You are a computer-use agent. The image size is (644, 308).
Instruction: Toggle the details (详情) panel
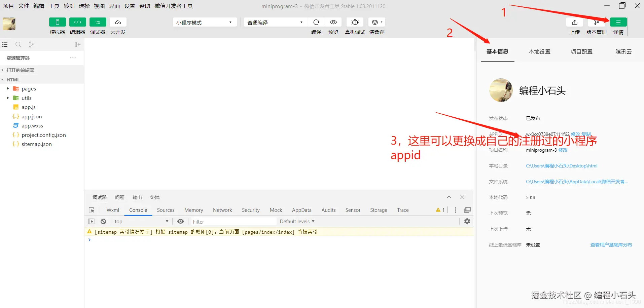click(x=618, y=22)
